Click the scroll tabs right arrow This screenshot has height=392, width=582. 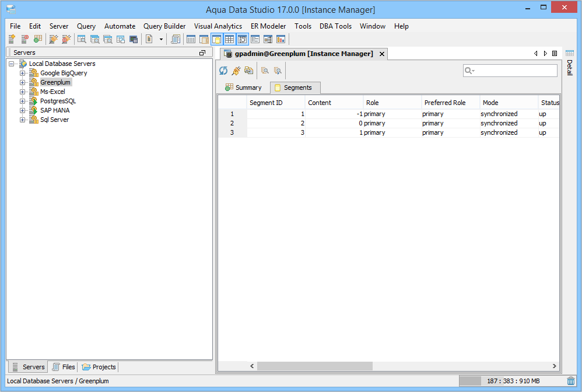(x=545, y=54)
